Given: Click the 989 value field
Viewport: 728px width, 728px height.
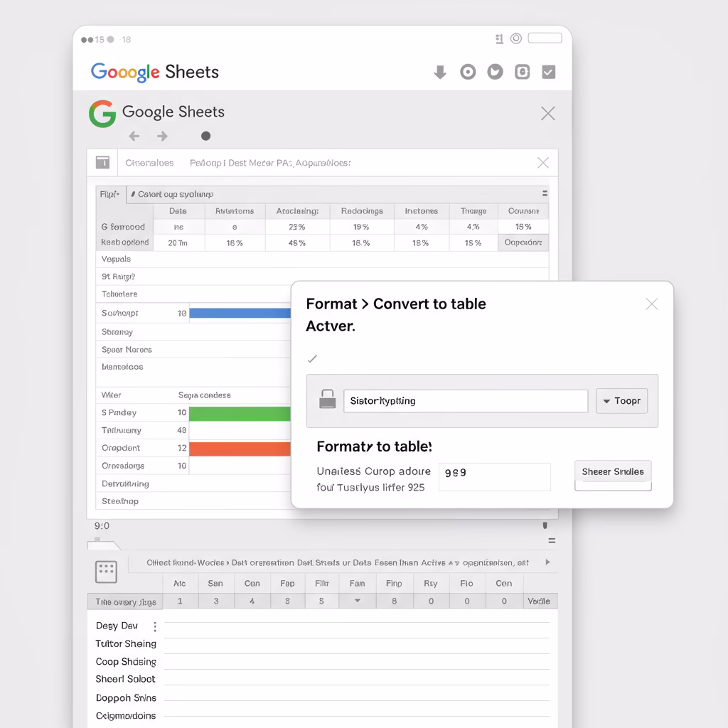Looking at the screenshot, I should (x=495, y=476).
